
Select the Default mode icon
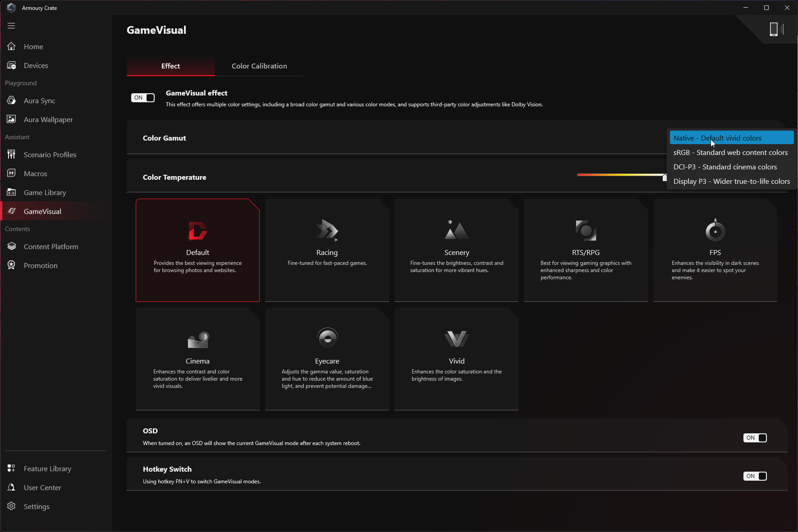point(197,231)
